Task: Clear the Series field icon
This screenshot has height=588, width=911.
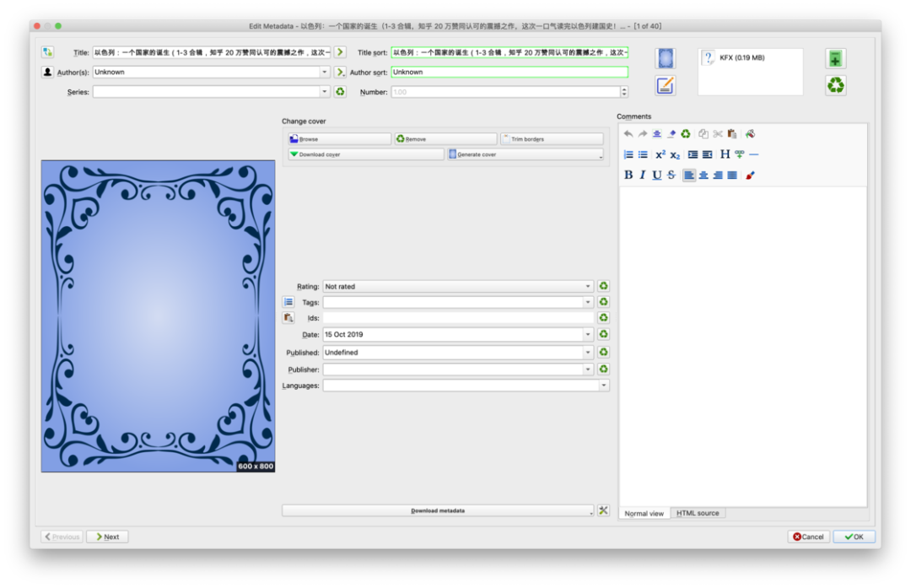Action: tap(341, 92)
